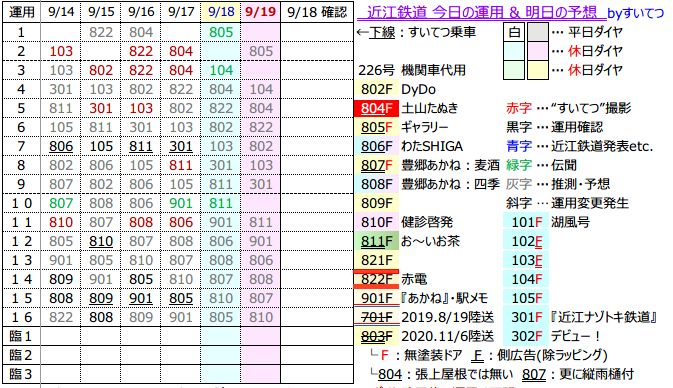The image size is (673, 388).
Task: Select the 802F legend cell
Action: click(x=376, y=89)
